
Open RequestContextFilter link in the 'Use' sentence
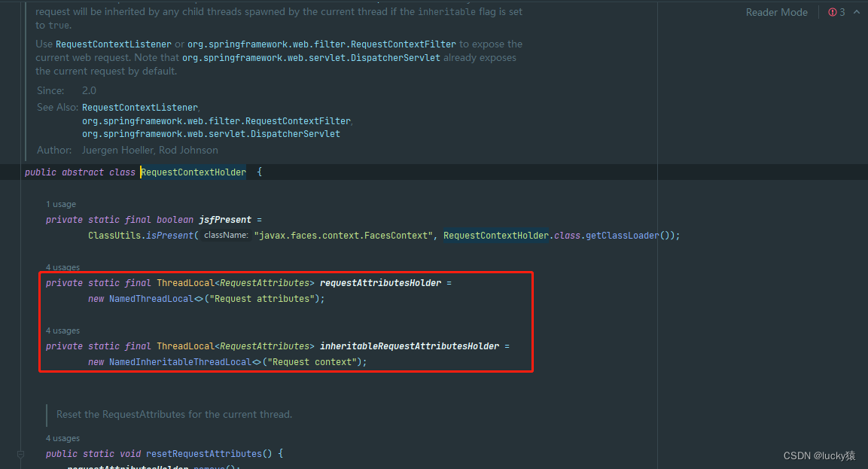click(321, 44)
